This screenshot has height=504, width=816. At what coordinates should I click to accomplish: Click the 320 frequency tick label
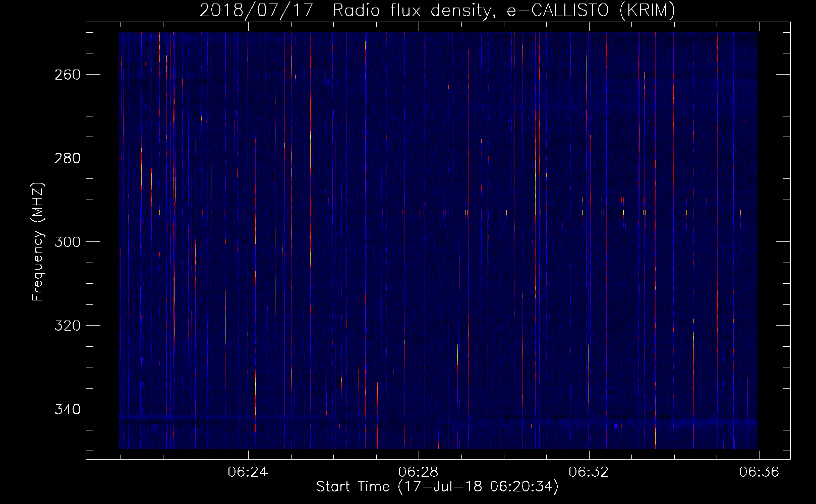tap(67, 326)
